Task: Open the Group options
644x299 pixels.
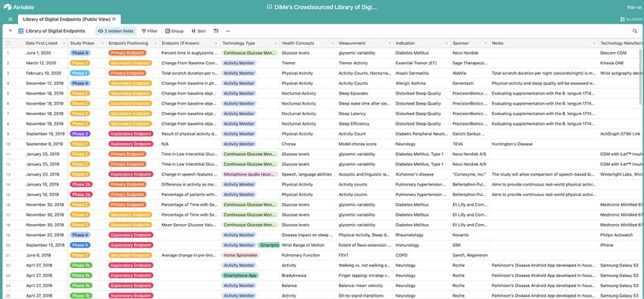Action: (x=174, y=31)
